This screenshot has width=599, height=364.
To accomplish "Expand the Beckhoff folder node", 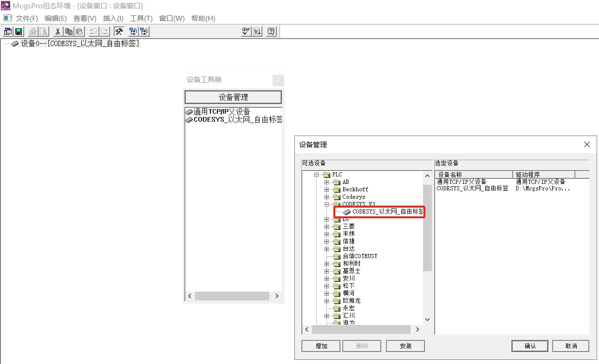I will [x=326, y=190].
